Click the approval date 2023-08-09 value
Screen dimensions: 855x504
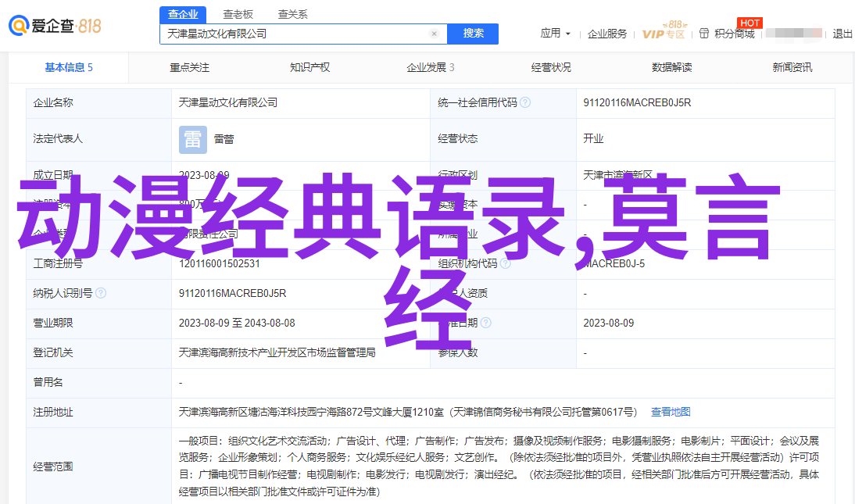[x=609, y=323]
